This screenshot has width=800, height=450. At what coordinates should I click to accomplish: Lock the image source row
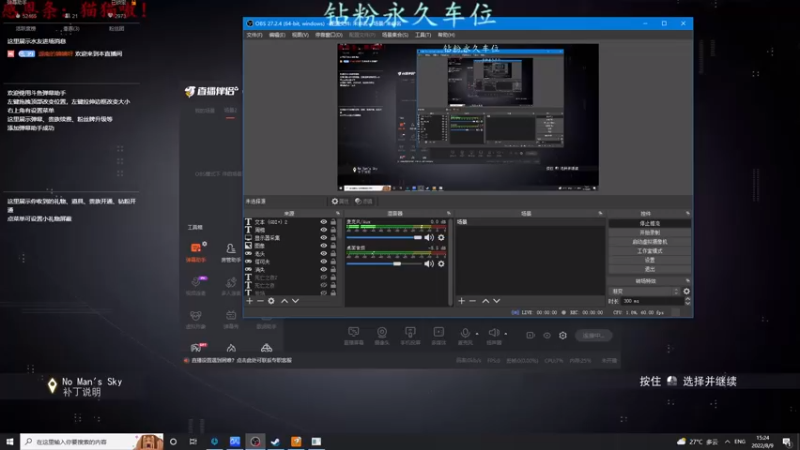coord(333,245)
